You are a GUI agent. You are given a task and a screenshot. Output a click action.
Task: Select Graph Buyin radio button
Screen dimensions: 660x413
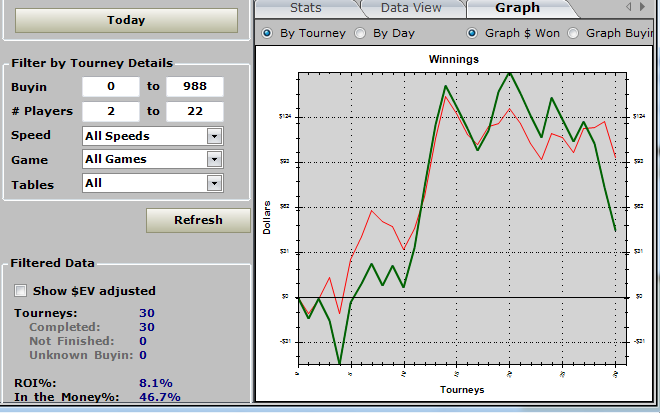pos(573,33)
